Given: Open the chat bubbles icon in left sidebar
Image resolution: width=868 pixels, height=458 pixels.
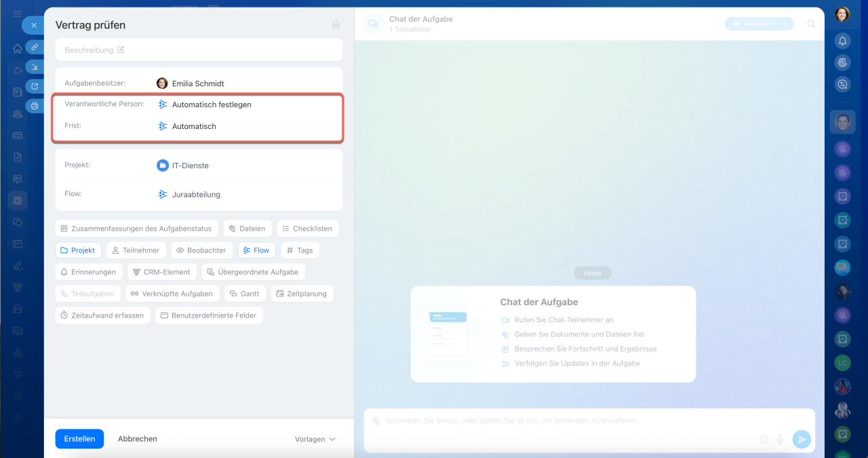Looking at the screenshot, I should [18, 222].
